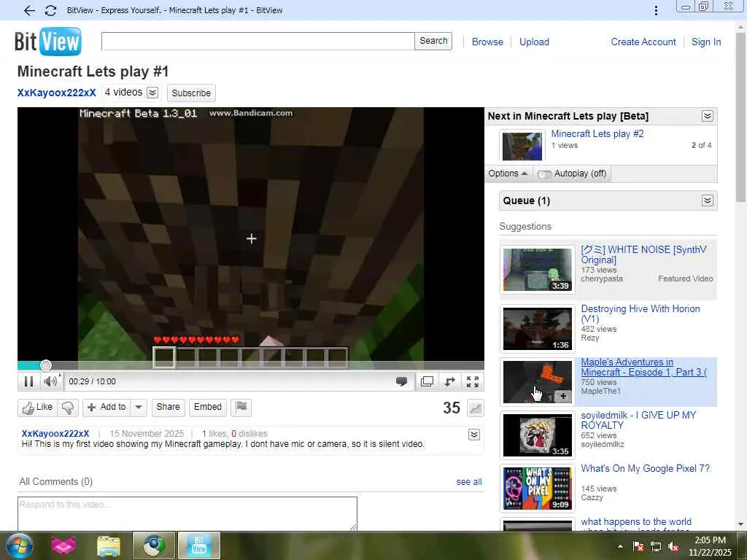The width and height of the screenshot is (747, 560).
Task: Pause the video playback
Action: (x=28, y=381)
